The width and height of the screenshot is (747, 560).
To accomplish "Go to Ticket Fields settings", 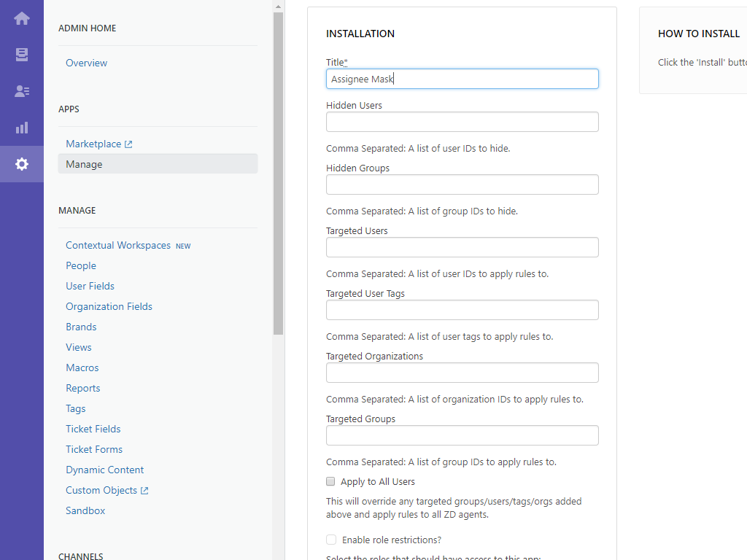I will (x=93, y=429).
